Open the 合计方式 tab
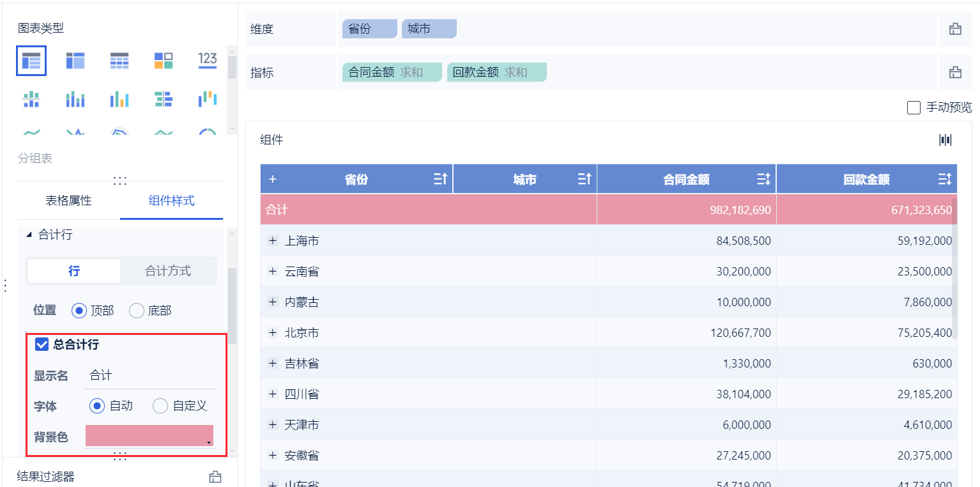980x487 pixels. click(x=168, y=271)
